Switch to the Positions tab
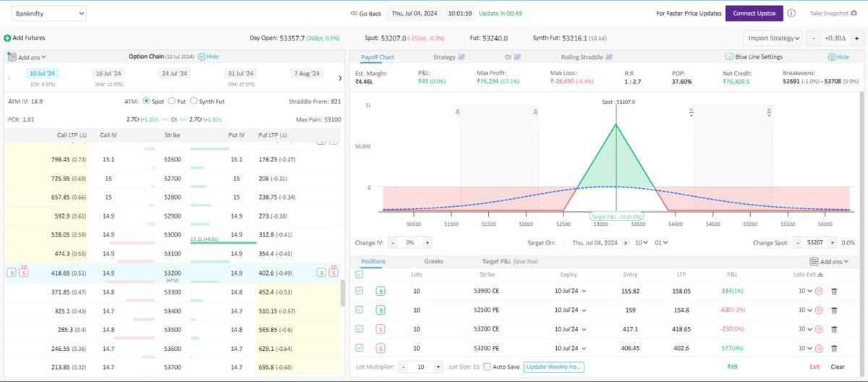Viewport: 868px width, 382px height. coord(373,261)
